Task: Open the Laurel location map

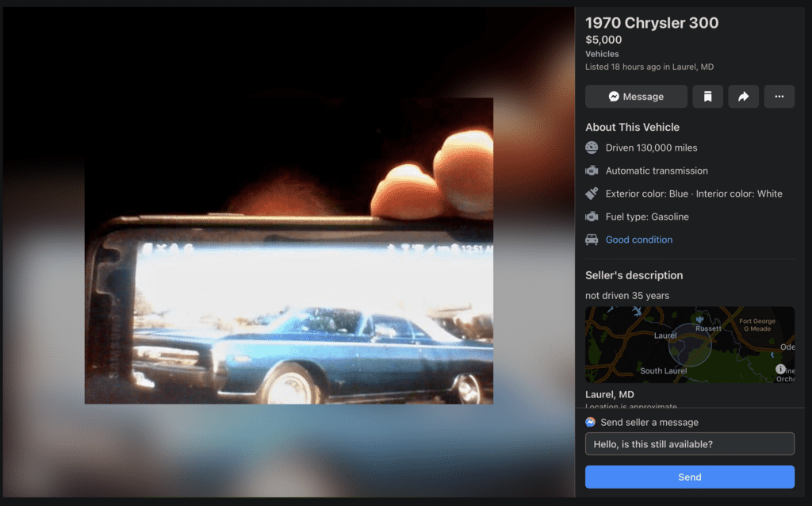Action: pos(688,345)
